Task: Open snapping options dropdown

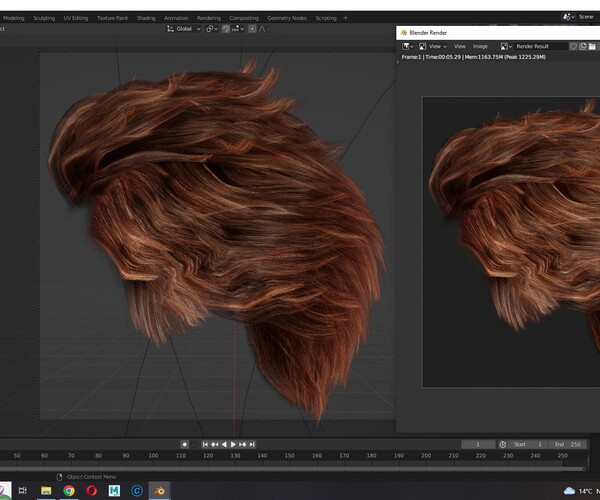Action: pyautogui.click(x=238, y=29)
